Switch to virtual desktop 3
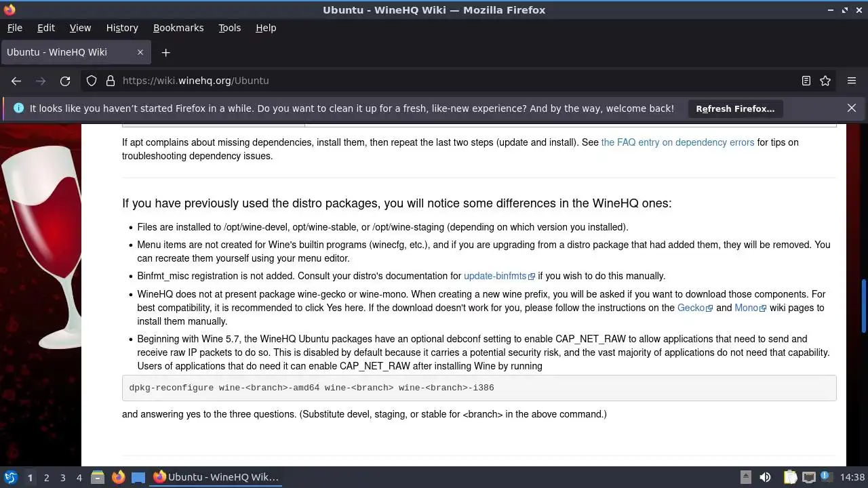Image resolution: width=868 pixels, height=488 pixels. (x=62, y=477)
